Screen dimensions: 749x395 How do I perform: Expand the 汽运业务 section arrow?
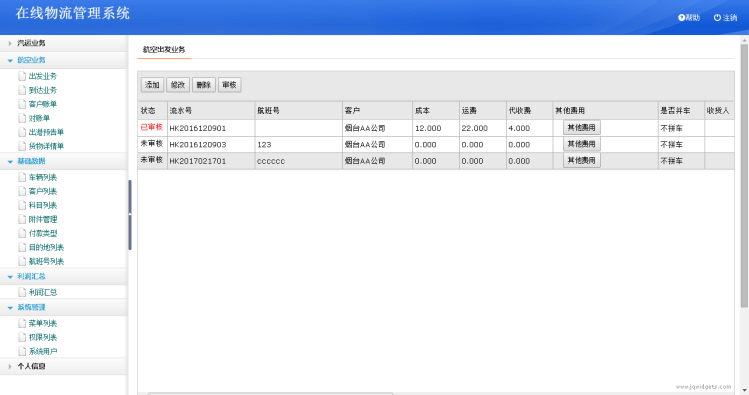(10, 43)
